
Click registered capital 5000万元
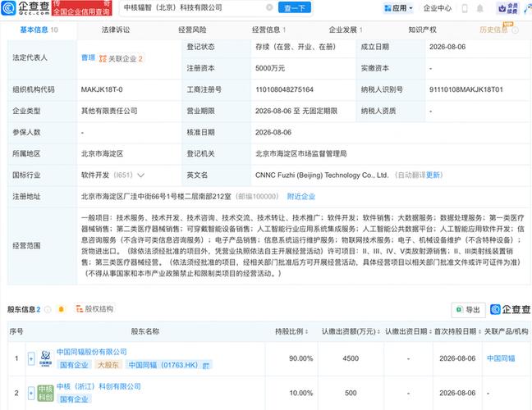click(270, 68)
